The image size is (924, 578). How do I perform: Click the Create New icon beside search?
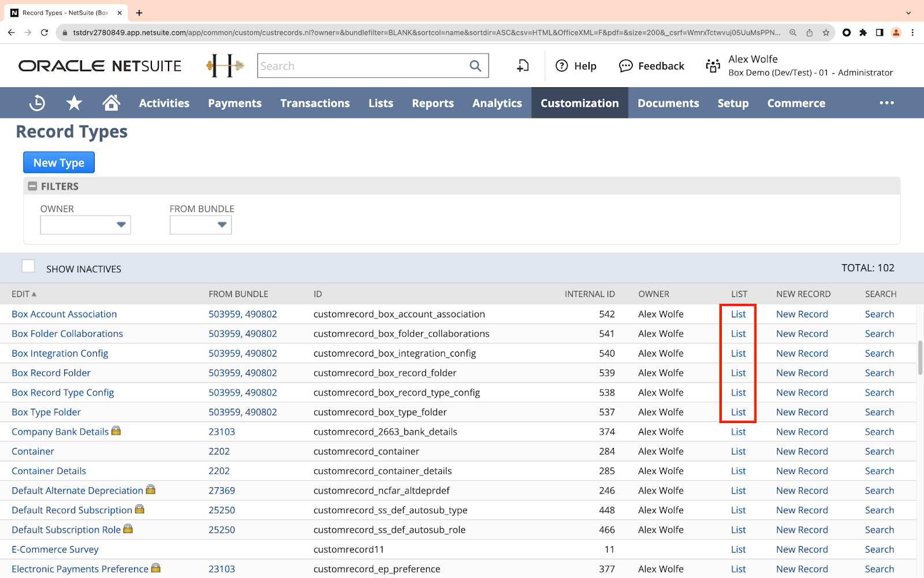coord(523,66)
